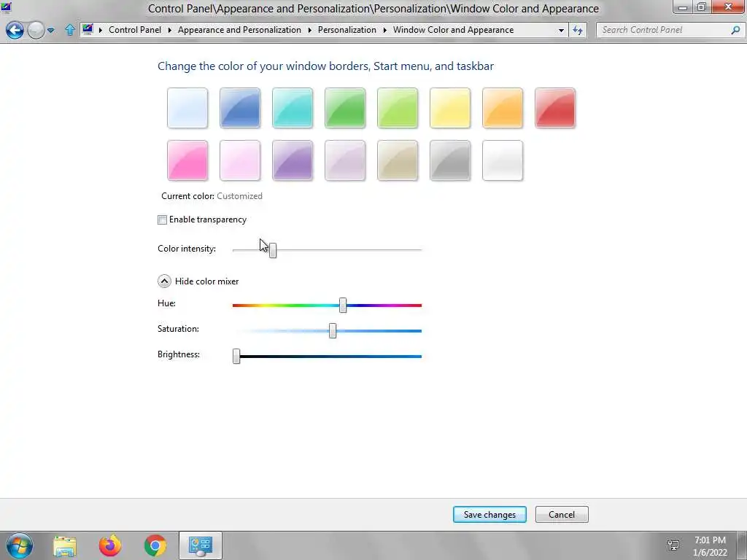Choose the red Ruby color swatch
747x560 pixels.
pos(555,108)
